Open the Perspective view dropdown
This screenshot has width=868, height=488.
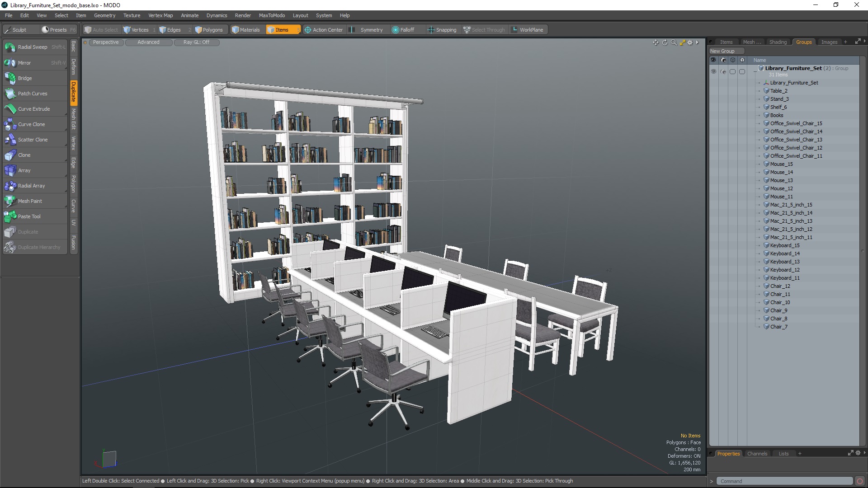click(106, 42)
